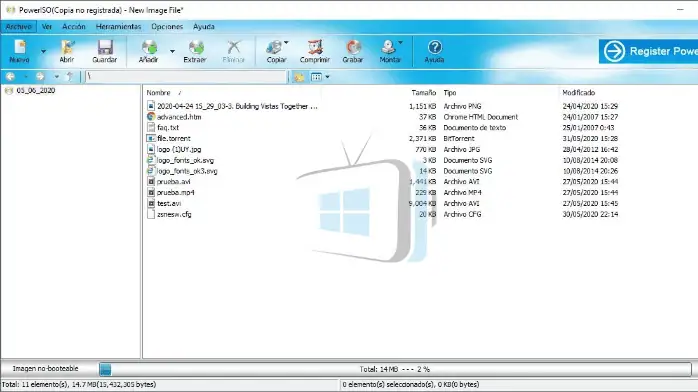Click the back navigation arrow

coord(10,77)
